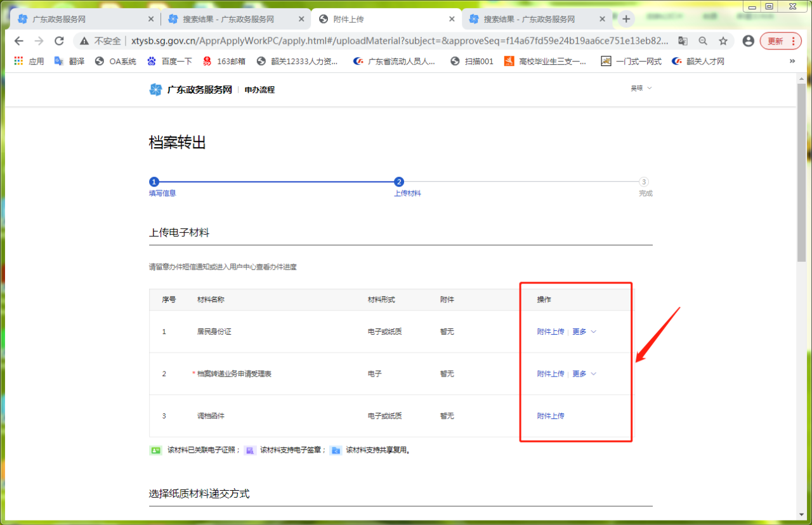Show more bookmarks with overflow chevron
This screenshot has height=525, width=812.
[x=792, y=62]
